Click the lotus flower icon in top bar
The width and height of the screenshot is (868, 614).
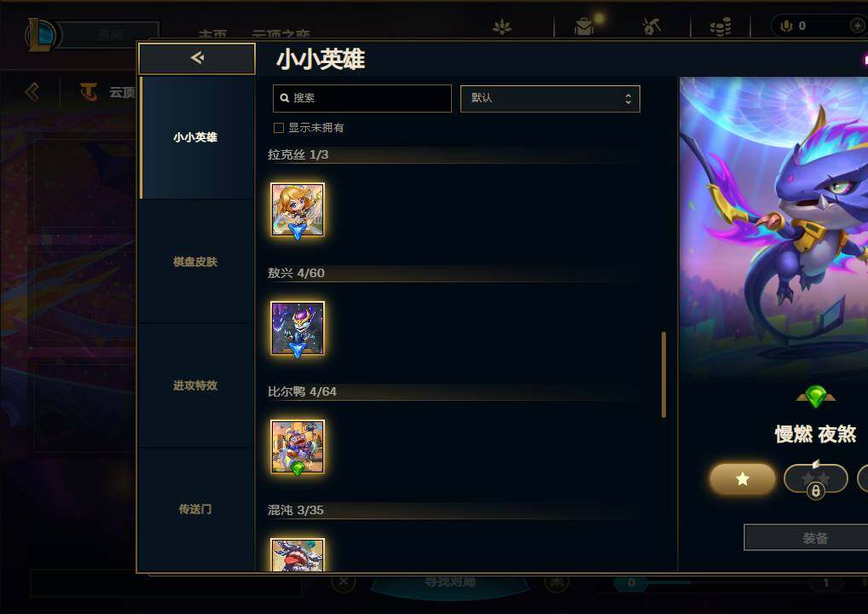(x=502, y=26)
